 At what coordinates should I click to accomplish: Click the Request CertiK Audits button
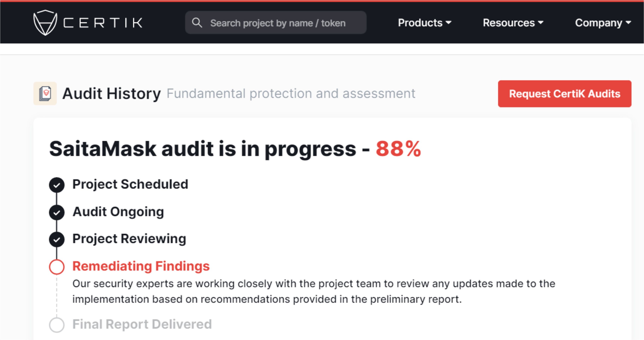click(565, 94)
